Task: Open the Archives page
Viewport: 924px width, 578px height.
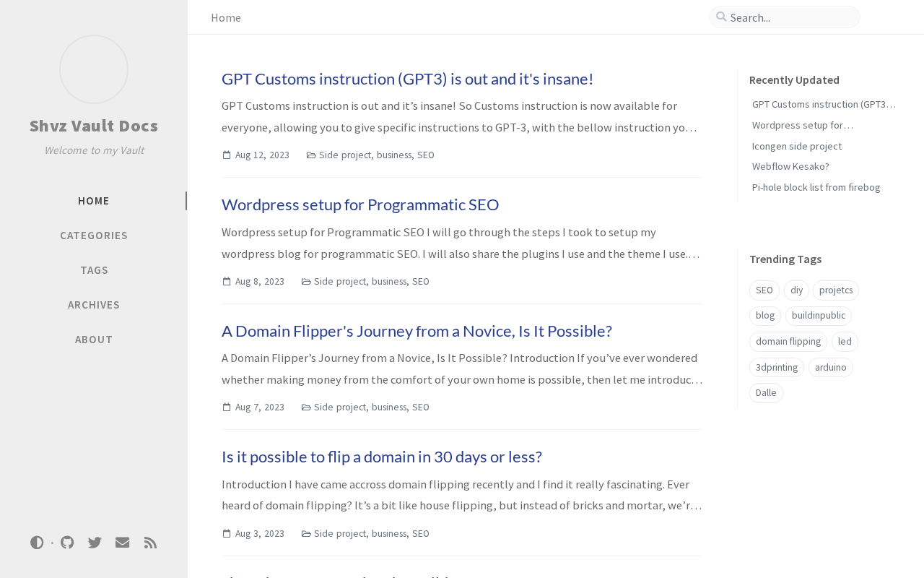Action: click(94, 305)
